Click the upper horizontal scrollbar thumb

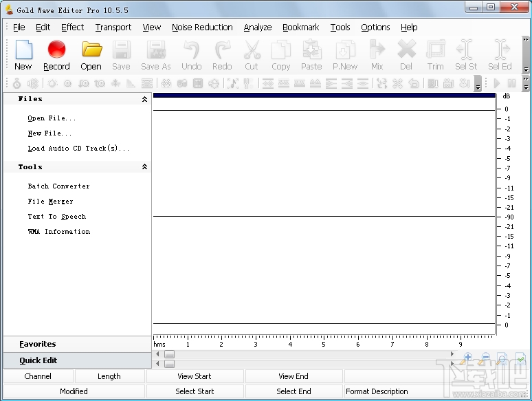click(169, 354)
